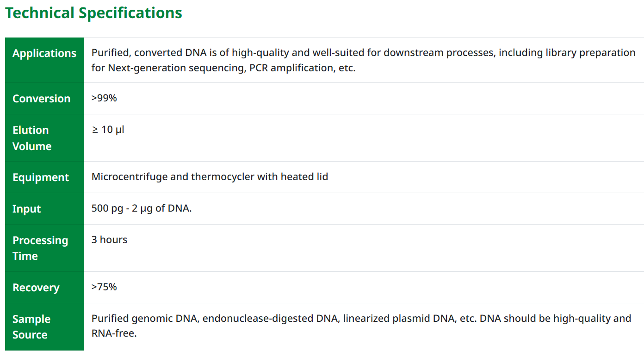Click the Elution Volume row label
644x351 pixels.
tap(32, 138)
